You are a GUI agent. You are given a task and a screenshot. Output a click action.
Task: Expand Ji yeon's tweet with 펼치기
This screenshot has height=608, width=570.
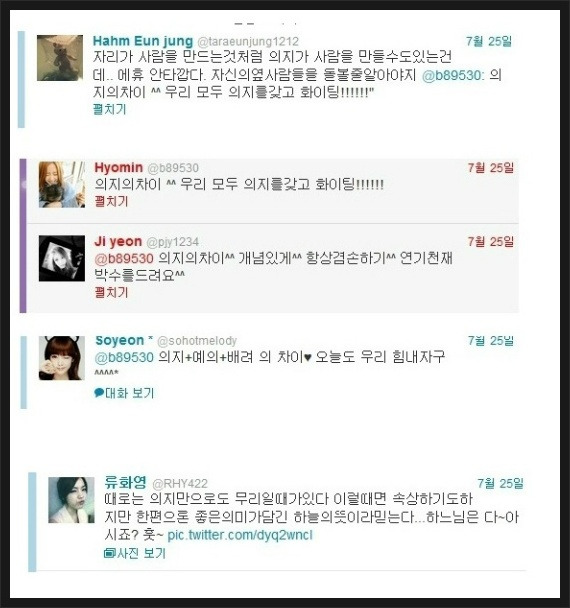click(111, 292)
